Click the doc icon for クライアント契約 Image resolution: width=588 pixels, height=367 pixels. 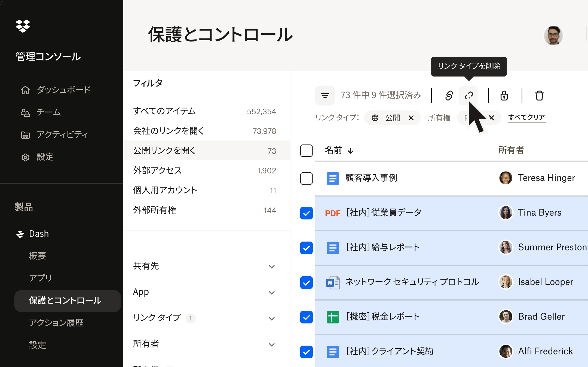(x=333, y=352)
